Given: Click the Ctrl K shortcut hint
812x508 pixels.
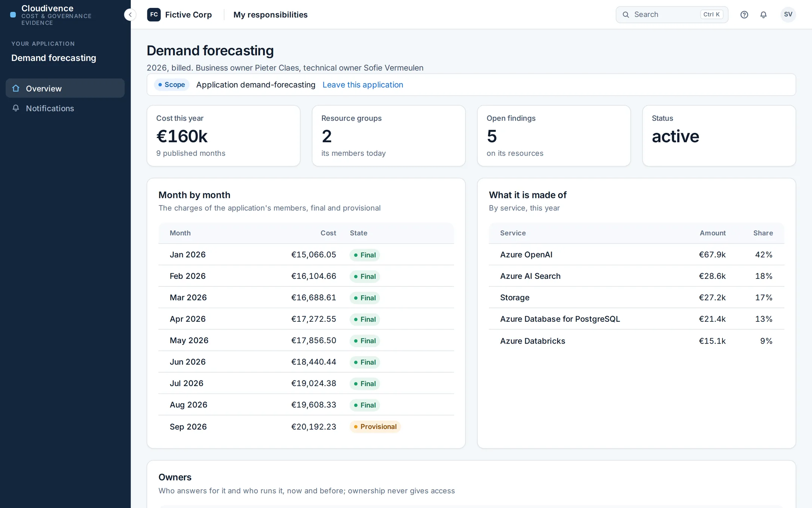Looking at the screenshot, I should (711, 15).
